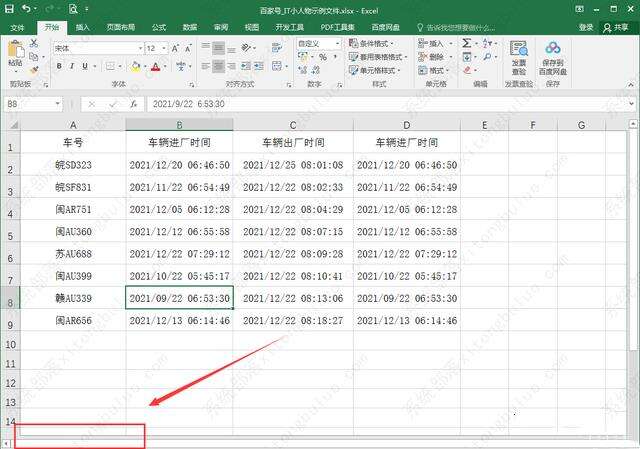Click the Paste (粘贴) clipboard icon
640x449 pixels.
pos(16,50)
